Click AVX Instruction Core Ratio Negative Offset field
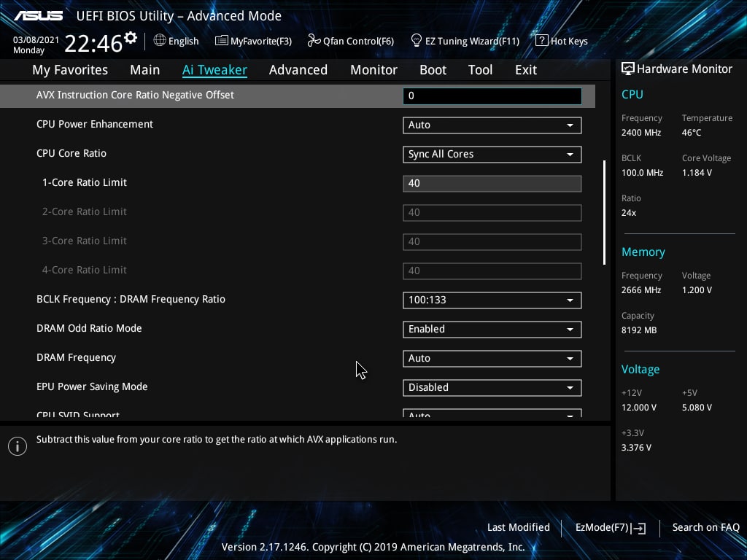This screenshot has height=560, width=747. pos(492,96)
